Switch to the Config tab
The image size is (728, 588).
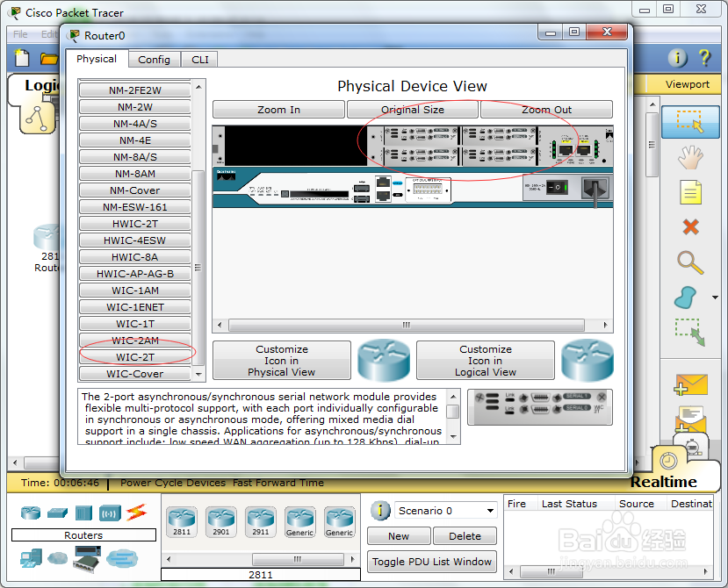[x=155, y=60]
